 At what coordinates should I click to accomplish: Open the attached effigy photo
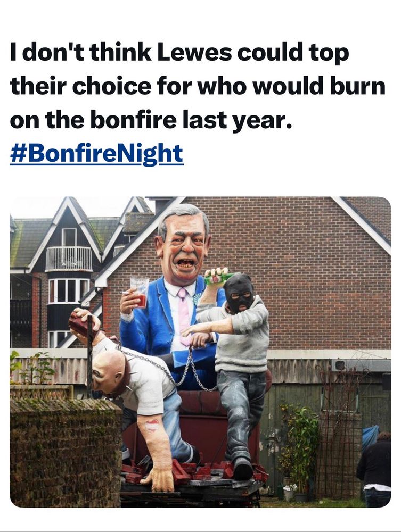coord(200,352)
